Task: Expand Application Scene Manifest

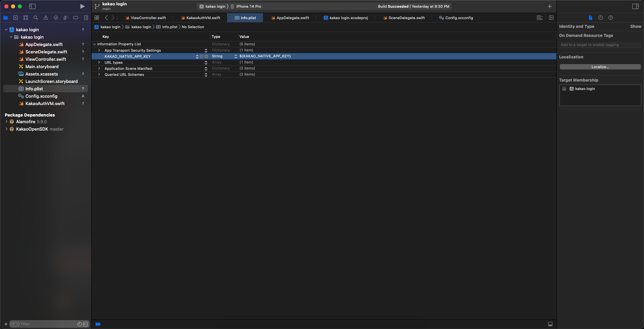Action: (99, 68)
